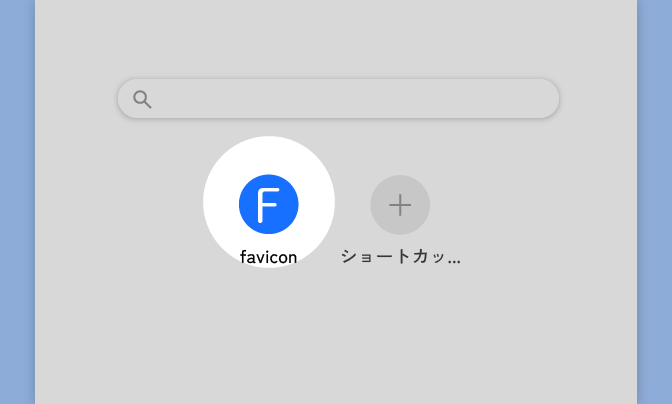Screen dimensions: 672x404
Task: Click the magnifying glass search icon
Action: (142, 99)
